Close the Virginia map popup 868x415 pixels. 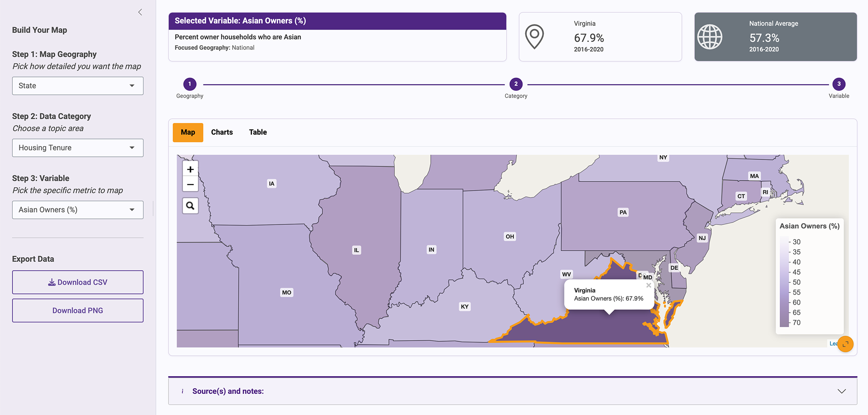(648, 285)
